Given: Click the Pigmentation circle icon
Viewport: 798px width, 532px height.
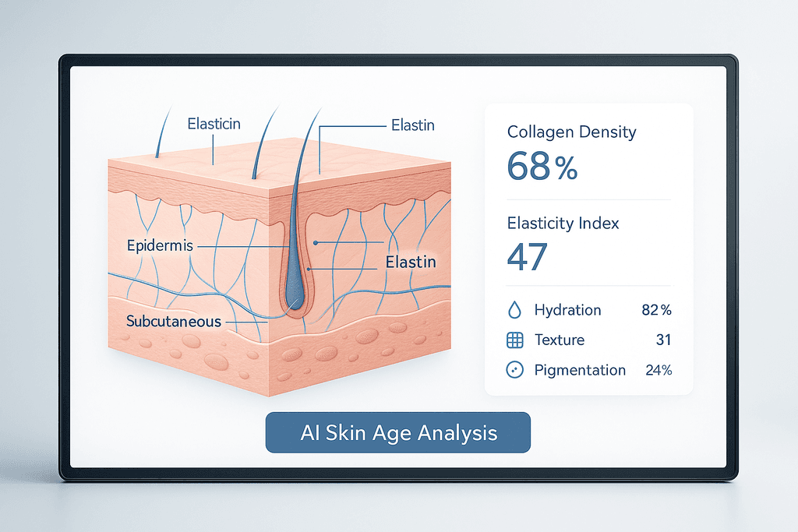Looking at the screenshot, I should click(x=514, y=370).
